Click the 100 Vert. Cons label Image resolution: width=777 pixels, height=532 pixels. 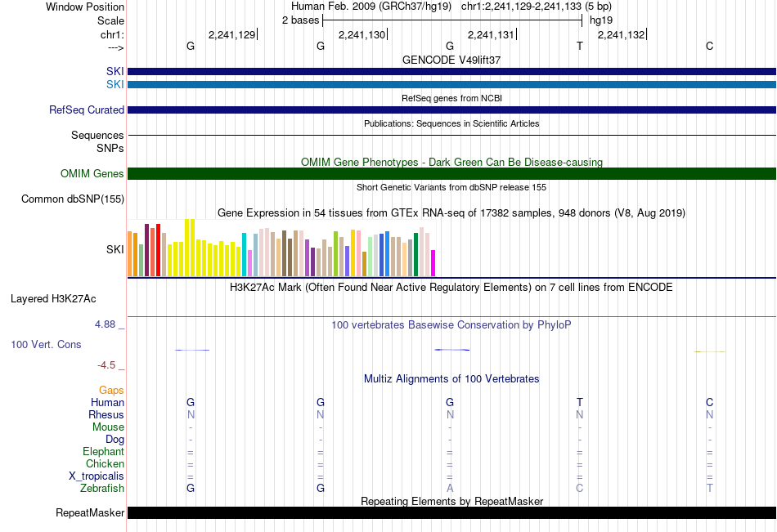46,344
